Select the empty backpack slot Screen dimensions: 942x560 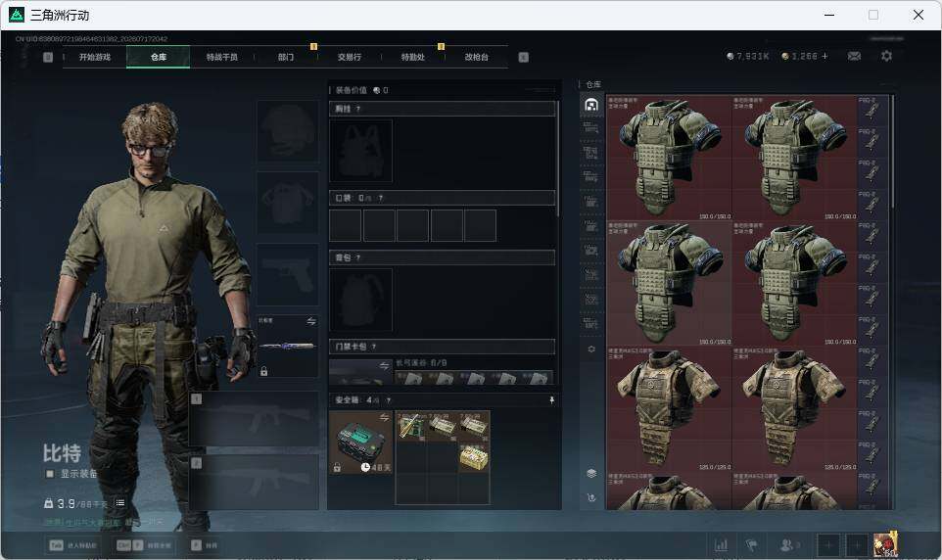coord(360,300)
